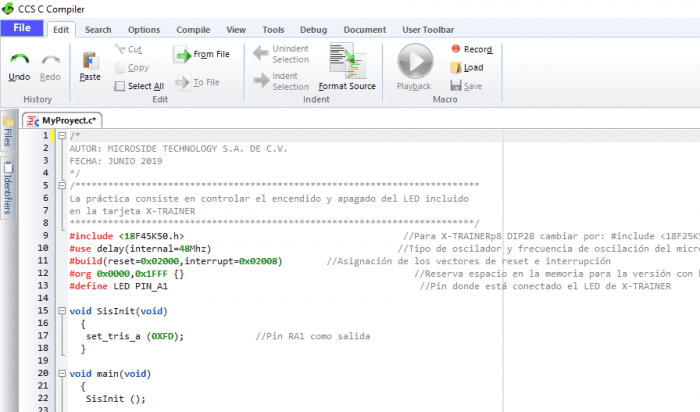Load a saved macro

(x=466, y=68)
